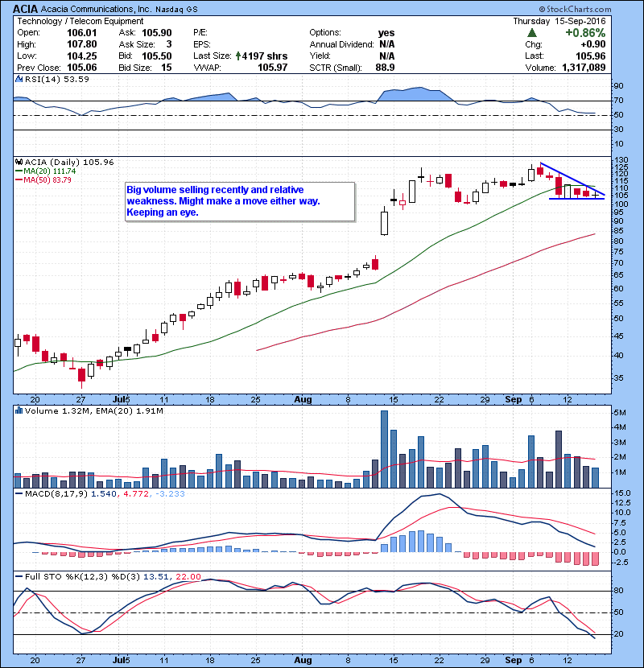
Task: Click the Volume 1.32M, EMA(20) 1.91M legend
Action: [93, 411]
